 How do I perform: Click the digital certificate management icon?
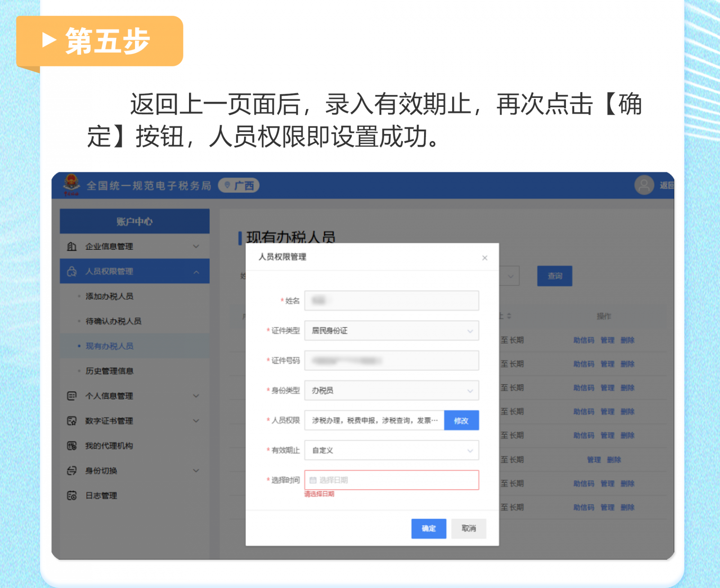pyautogui.click(x=72, y=421)
